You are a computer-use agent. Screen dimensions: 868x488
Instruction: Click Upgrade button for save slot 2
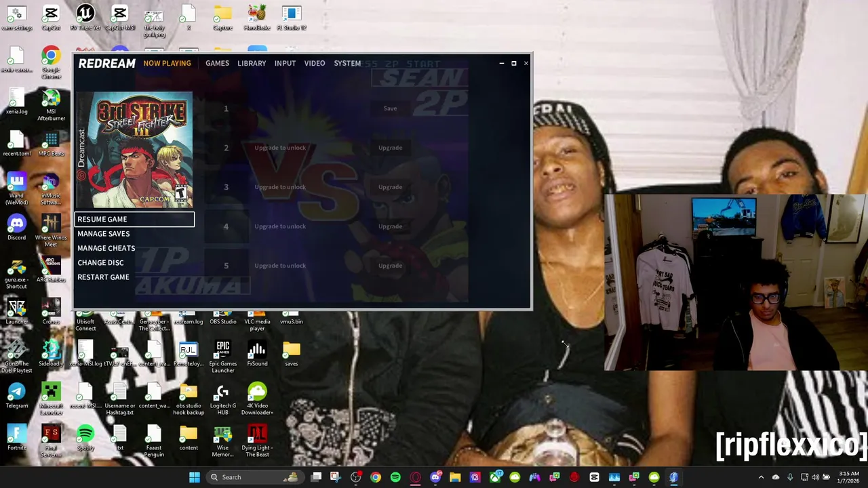(x=390, y=148)
